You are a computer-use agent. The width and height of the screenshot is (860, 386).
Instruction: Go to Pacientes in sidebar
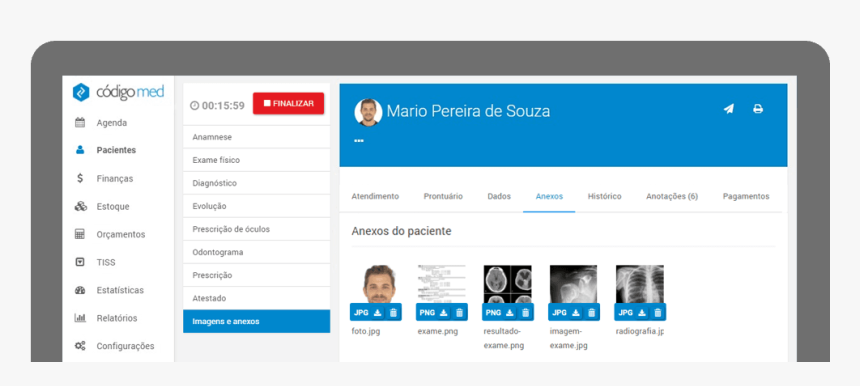(116, 150)
